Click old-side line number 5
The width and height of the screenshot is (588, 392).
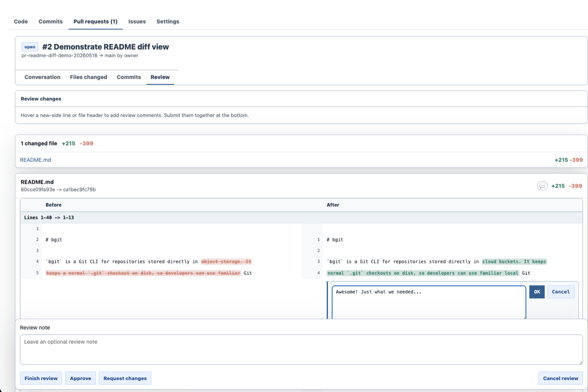tap(38, 273)
